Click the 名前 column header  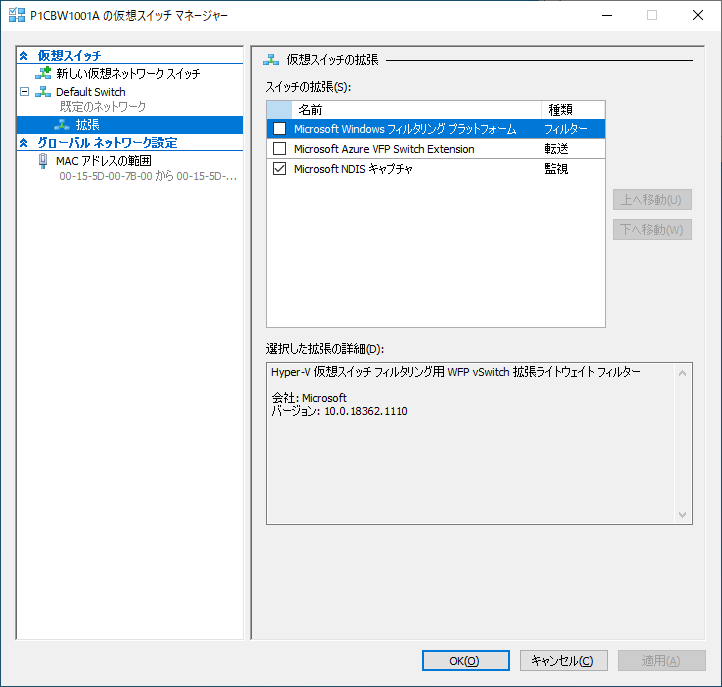tap(416, 110)
